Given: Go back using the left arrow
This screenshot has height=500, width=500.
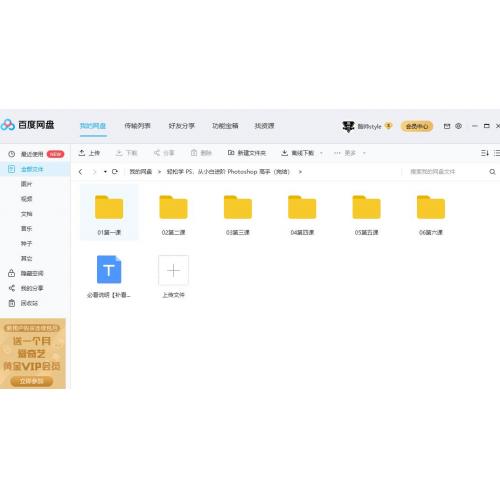Looking at the screenshot, I should tap(80, 172).
